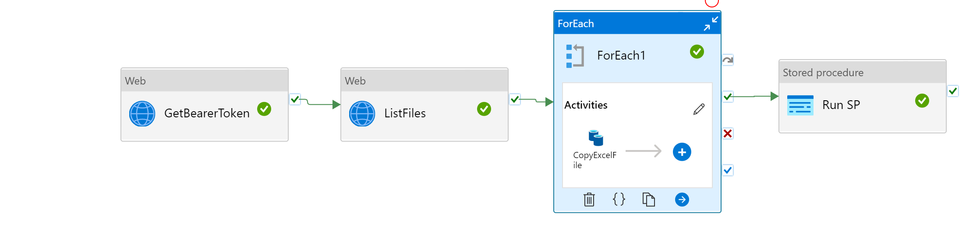Click the ForEach success output checkmark
Image resolution: width=980 pixels, height=250 pixels.
[x=728, y=96]
